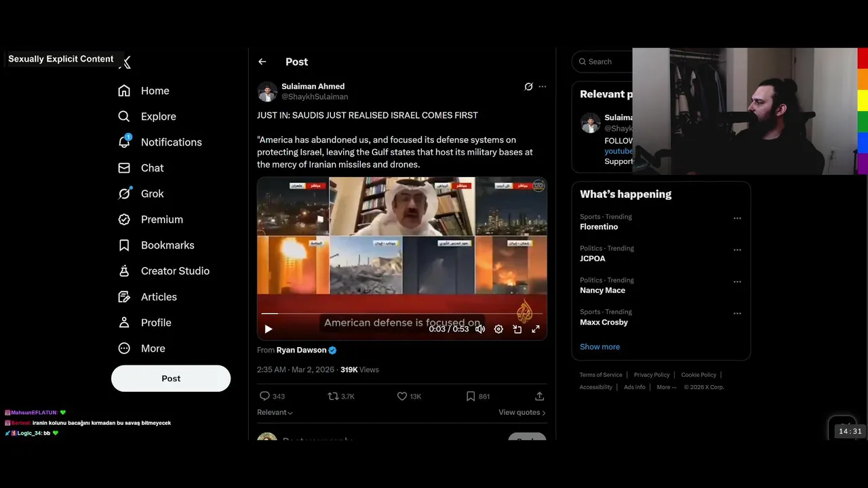The image size is (868, 488).
Task: Click the Explore magnifier icon
Action: coord(124,117)
